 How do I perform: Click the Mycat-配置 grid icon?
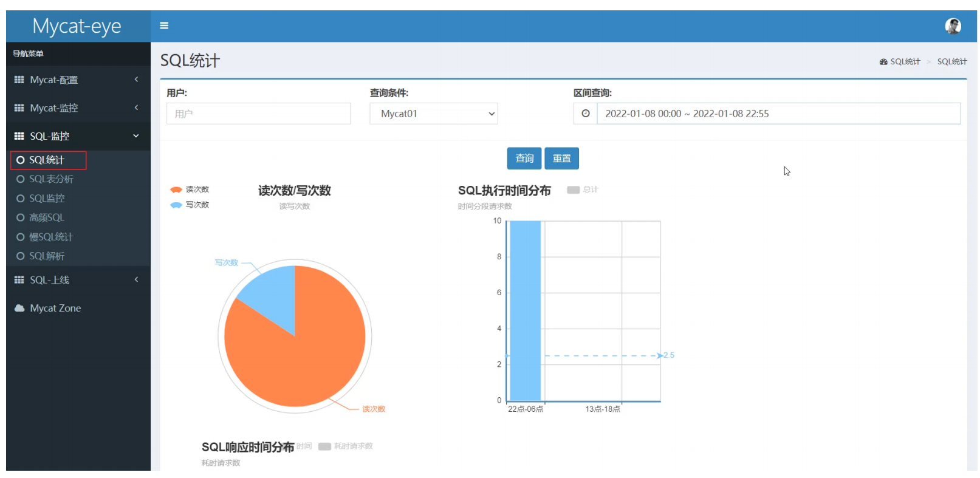tap(19, 80)
